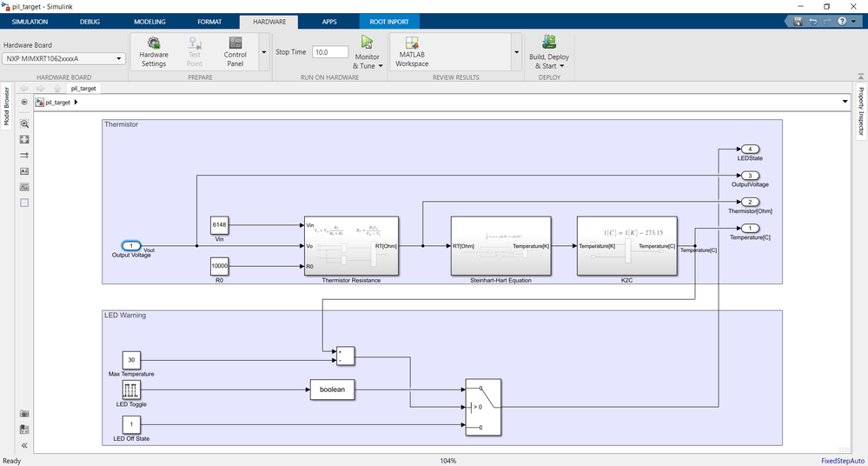The width and height of the screenshot is (868, 466).
Task: Expand pil_target breadcrumb arrow
Action: (x=76, y=103)
